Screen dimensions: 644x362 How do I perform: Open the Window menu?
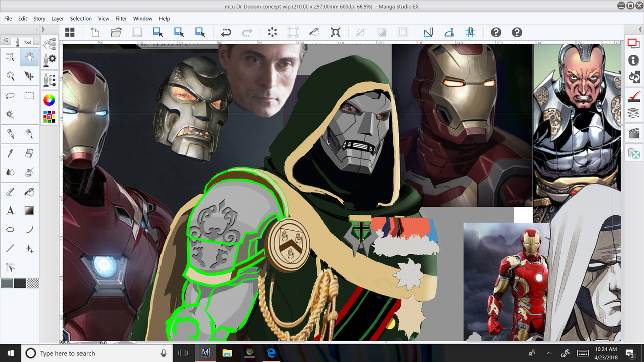[x=143, y=19]
